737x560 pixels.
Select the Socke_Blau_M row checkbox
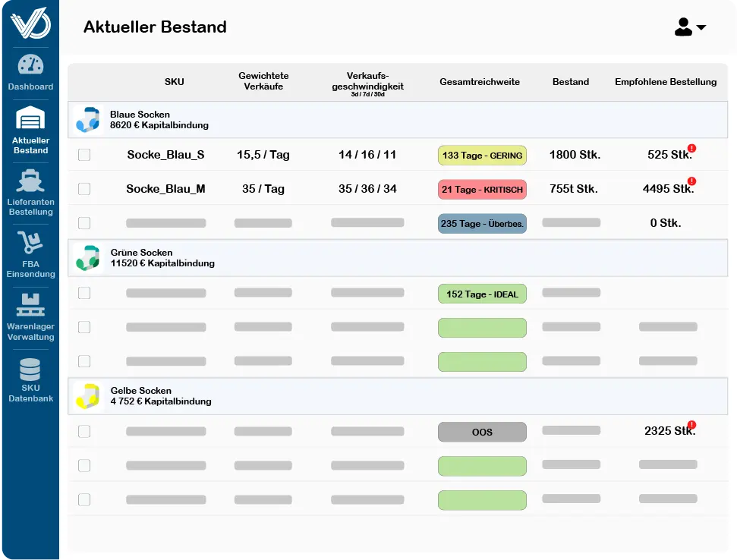[84, 189]
